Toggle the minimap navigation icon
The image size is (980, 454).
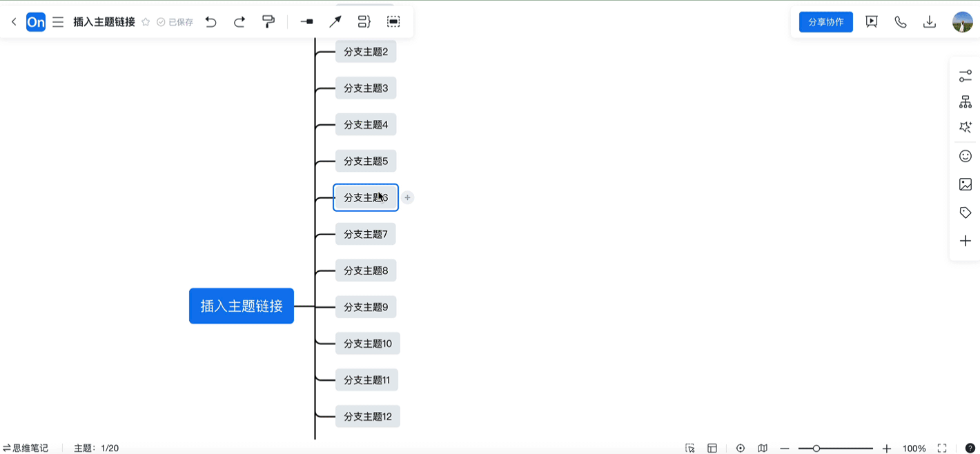pos(763,448)
